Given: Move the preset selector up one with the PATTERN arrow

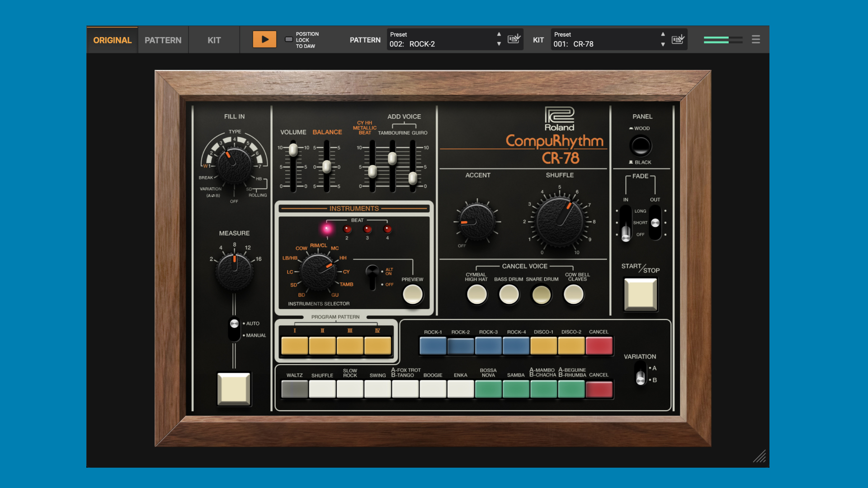Looking at the screenshot, I should tap(499, 33).
